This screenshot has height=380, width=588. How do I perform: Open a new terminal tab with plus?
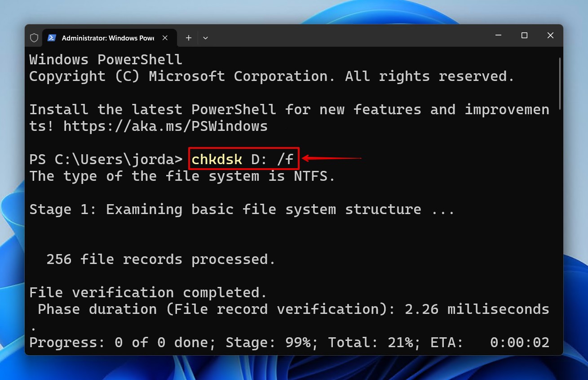click(x=188, y=38)
